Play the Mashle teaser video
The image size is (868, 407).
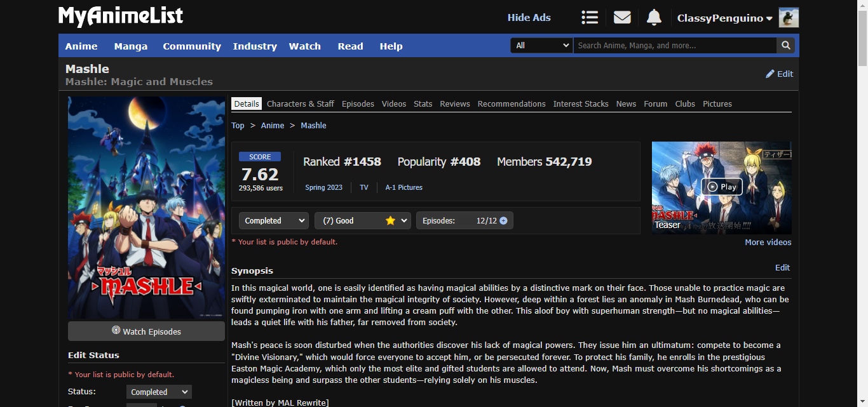[722, 187]
